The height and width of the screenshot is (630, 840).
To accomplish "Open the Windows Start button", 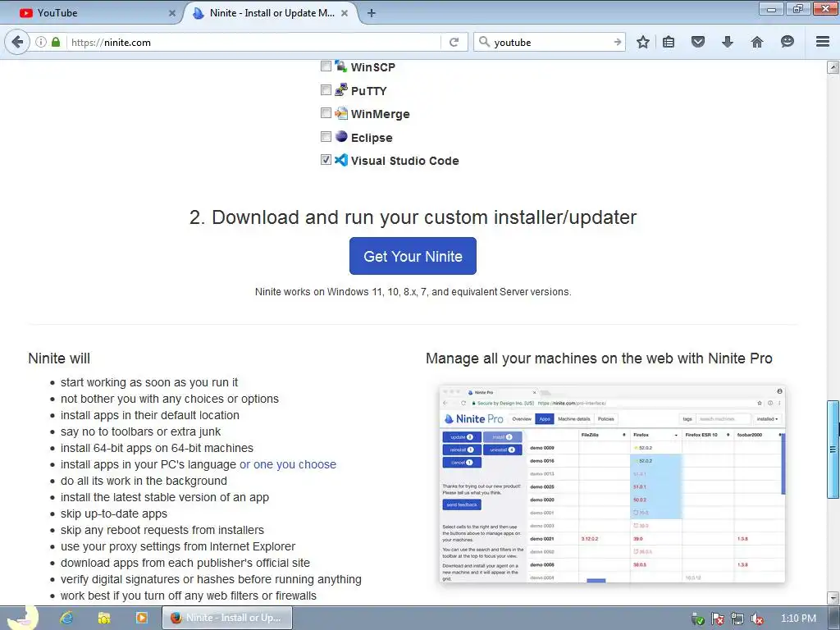I will click(22, 618).
